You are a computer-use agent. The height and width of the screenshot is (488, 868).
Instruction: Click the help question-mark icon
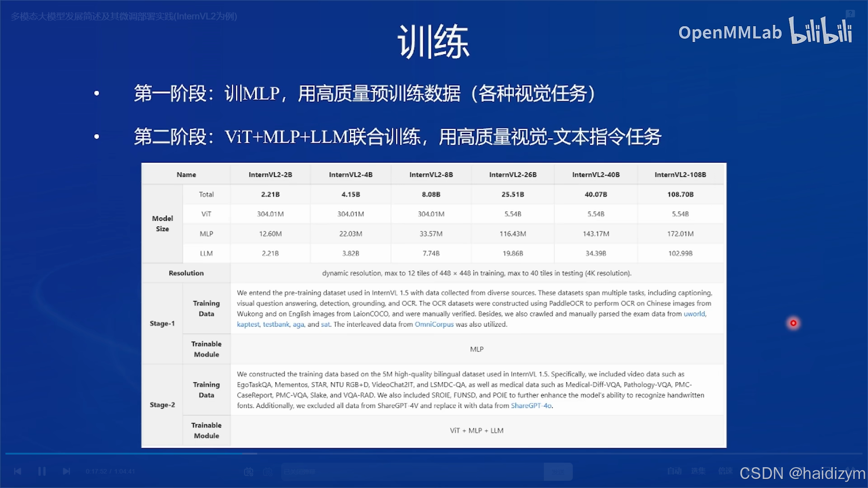tap(850, 14)
